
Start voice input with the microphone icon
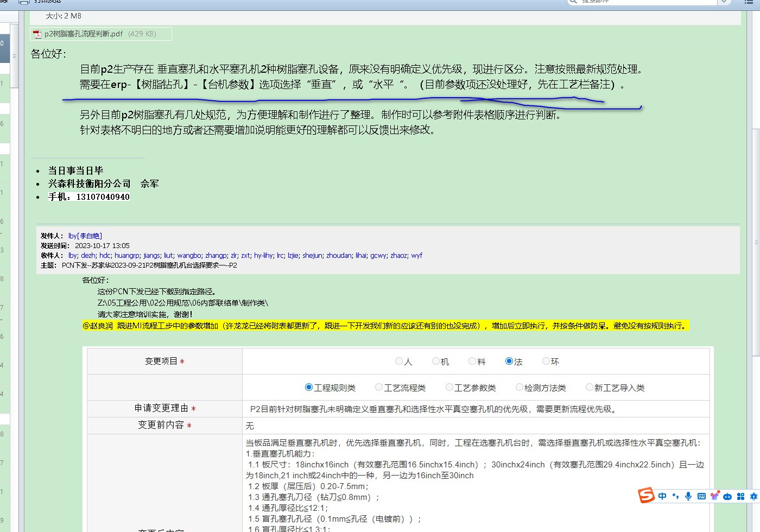(688, 496)
